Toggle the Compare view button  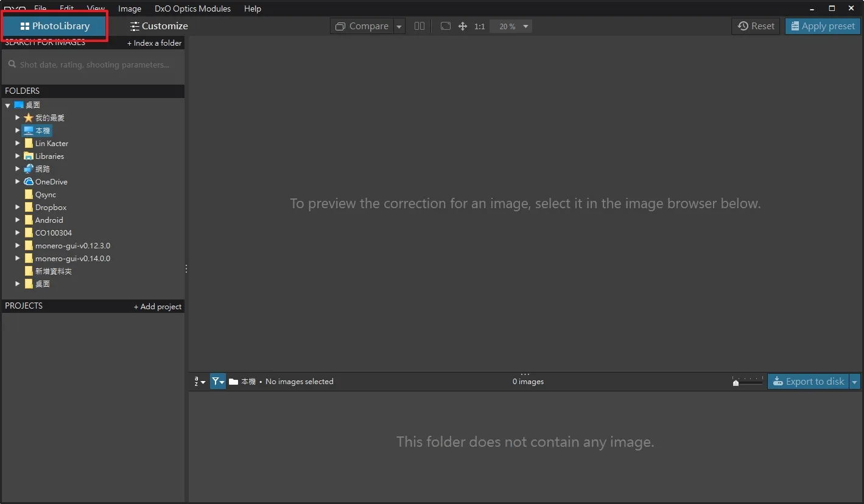point(362,26)
